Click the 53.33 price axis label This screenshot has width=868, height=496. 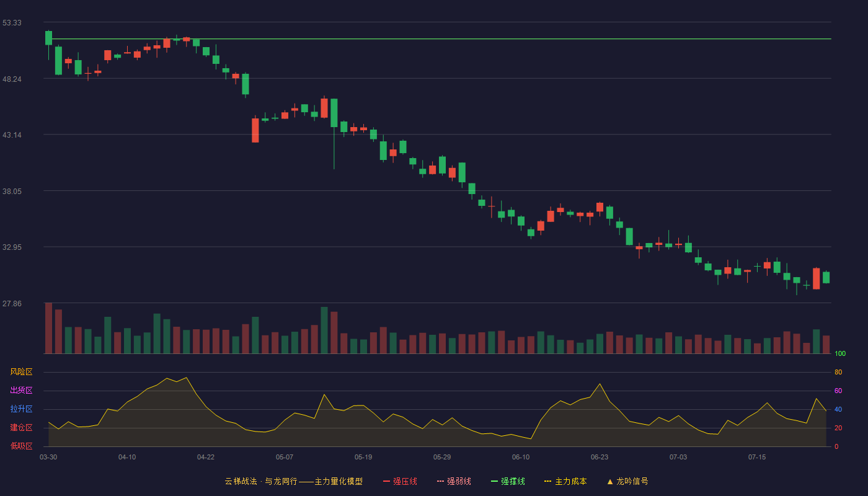pos(12,22)
